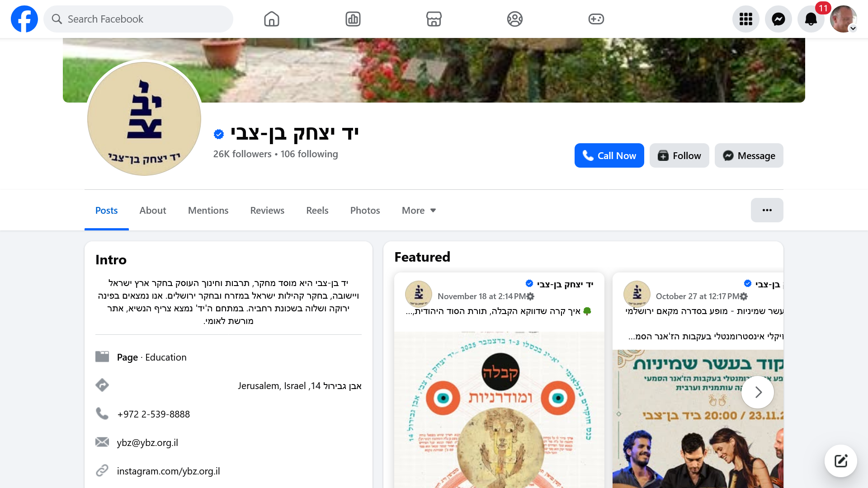Open the three-dots page options menu

767,210
